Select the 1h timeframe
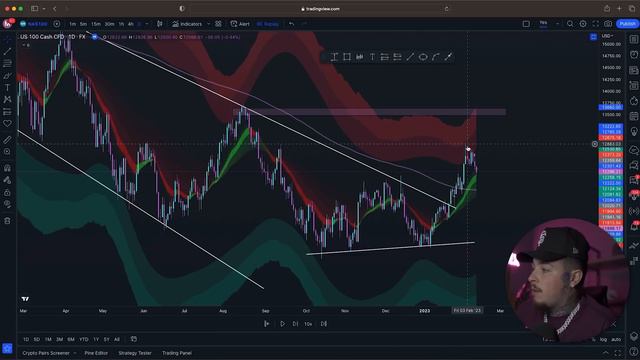Viewport: 640px width, 360px height. point(121,24)
